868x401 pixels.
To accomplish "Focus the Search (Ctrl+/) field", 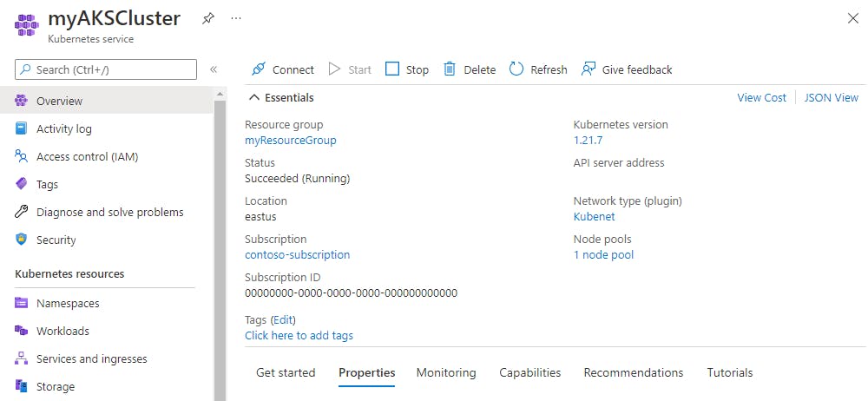I will coord(106,69).
